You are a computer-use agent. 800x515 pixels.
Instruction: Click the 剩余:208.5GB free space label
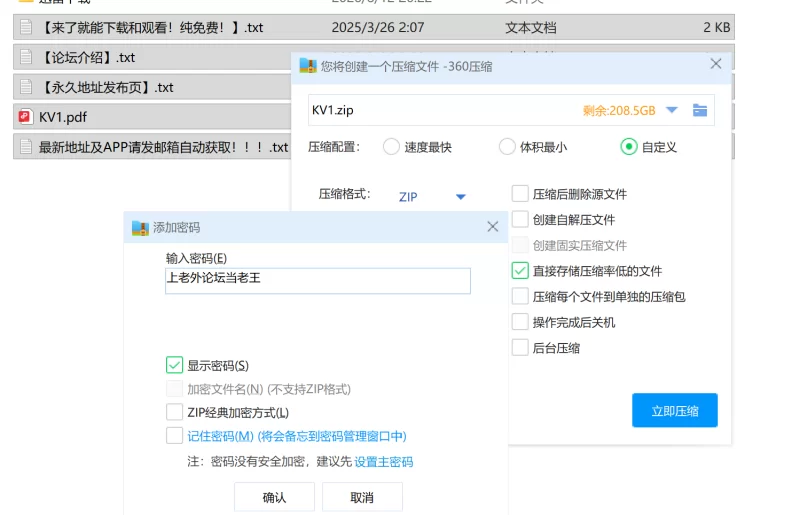[x=619, y=111]
